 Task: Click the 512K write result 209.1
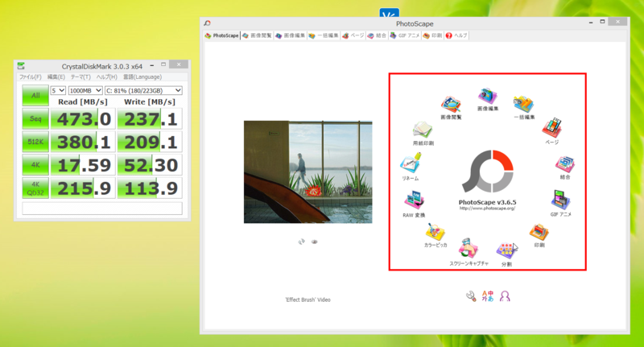(150, 142)
